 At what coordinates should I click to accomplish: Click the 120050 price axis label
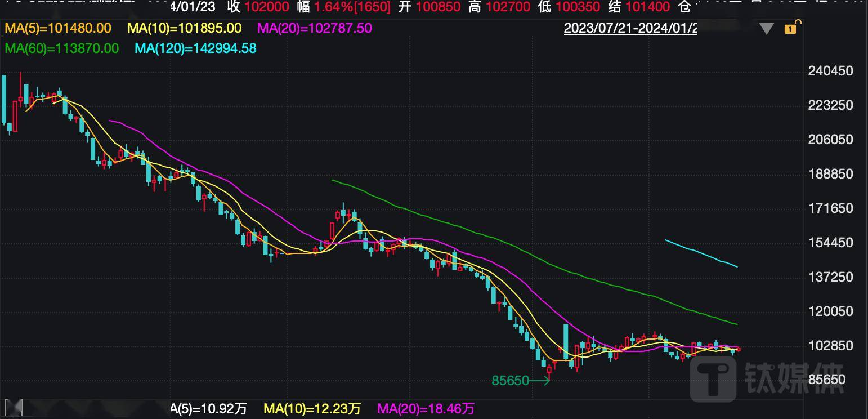(830, 311)
